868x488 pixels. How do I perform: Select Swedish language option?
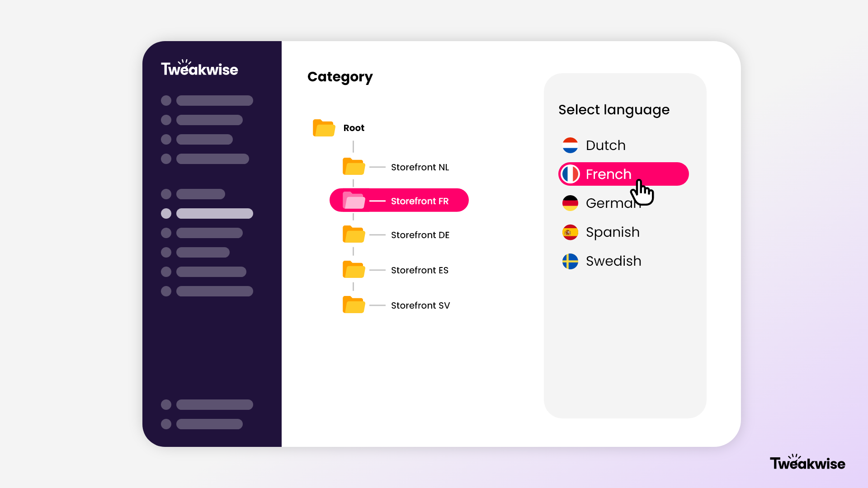tap(613, 261)
